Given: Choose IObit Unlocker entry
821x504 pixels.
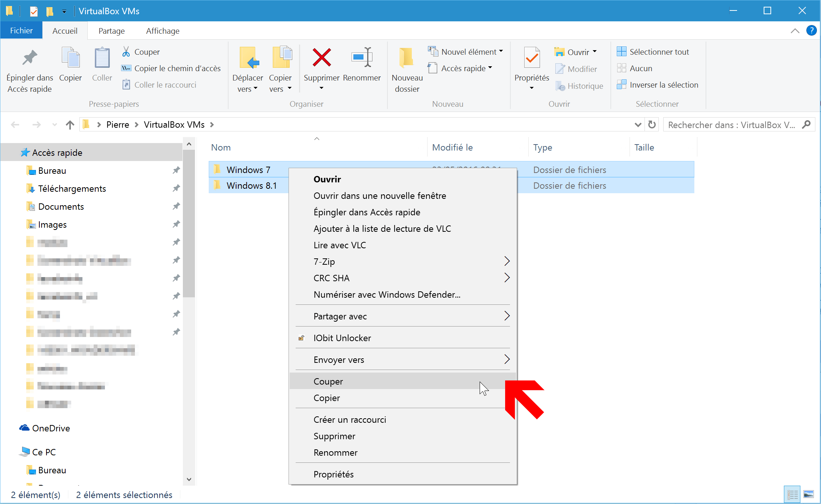Looking at the screenshot, I should pos(403,338).
